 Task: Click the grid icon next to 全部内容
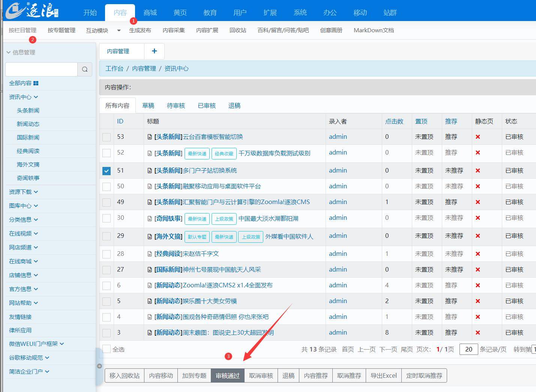click(x=36, y=83)
